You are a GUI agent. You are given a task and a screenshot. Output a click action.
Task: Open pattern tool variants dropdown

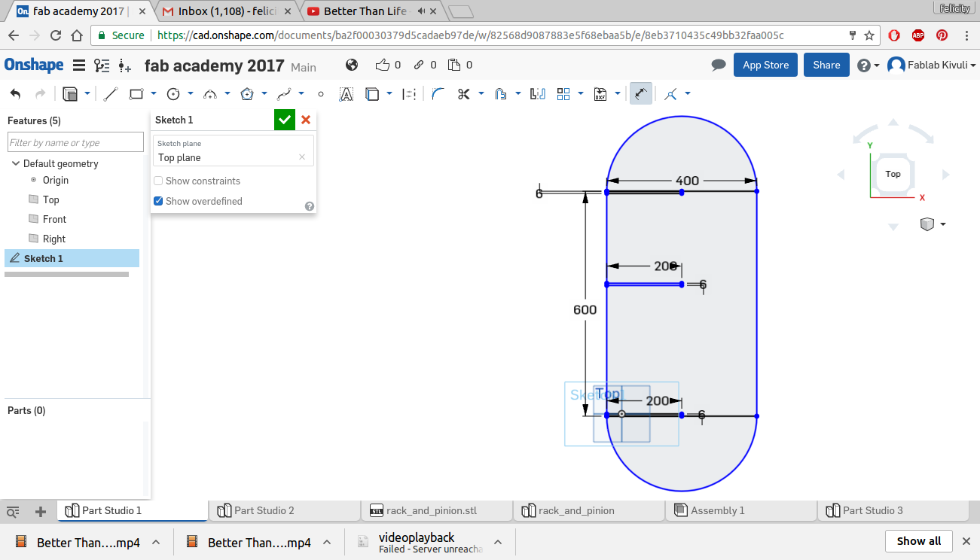coord(581,94)
